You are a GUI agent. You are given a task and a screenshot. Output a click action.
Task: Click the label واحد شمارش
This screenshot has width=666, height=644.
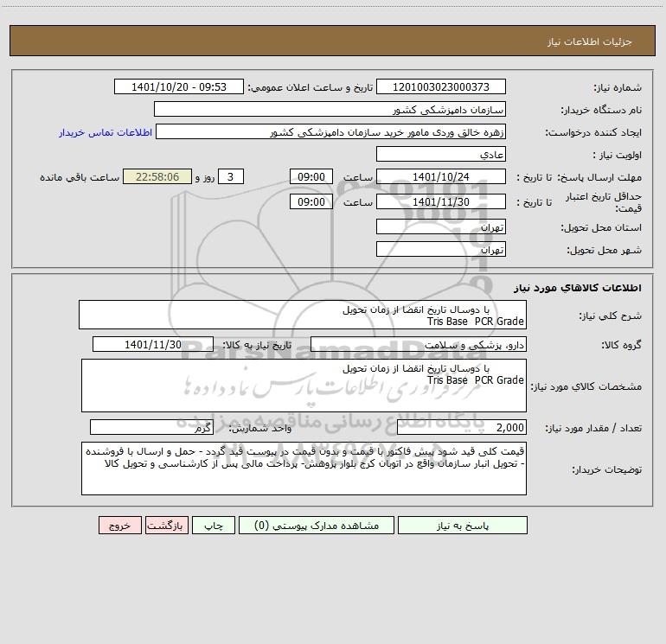coord(260,428)
